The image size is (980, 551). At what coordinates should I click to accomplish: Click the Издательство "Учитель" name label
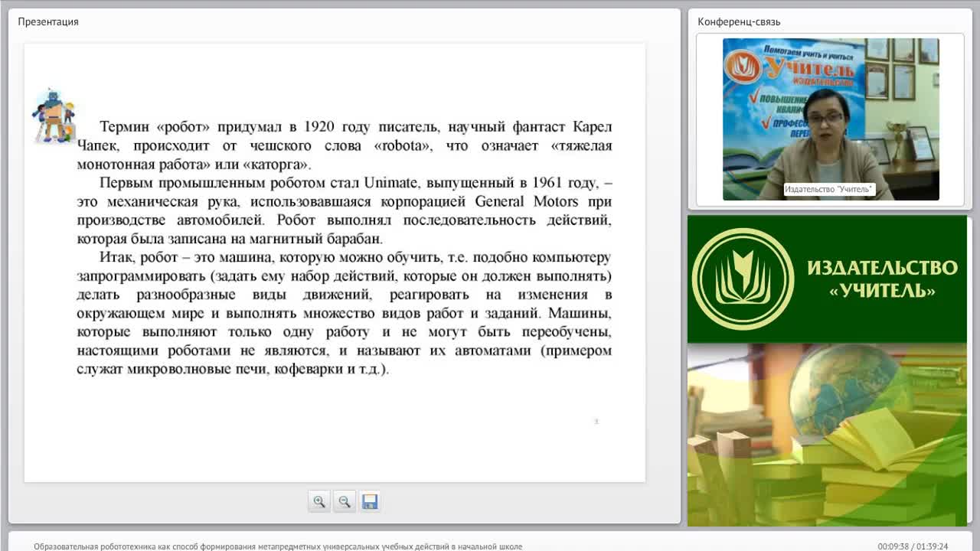[829, 189]
